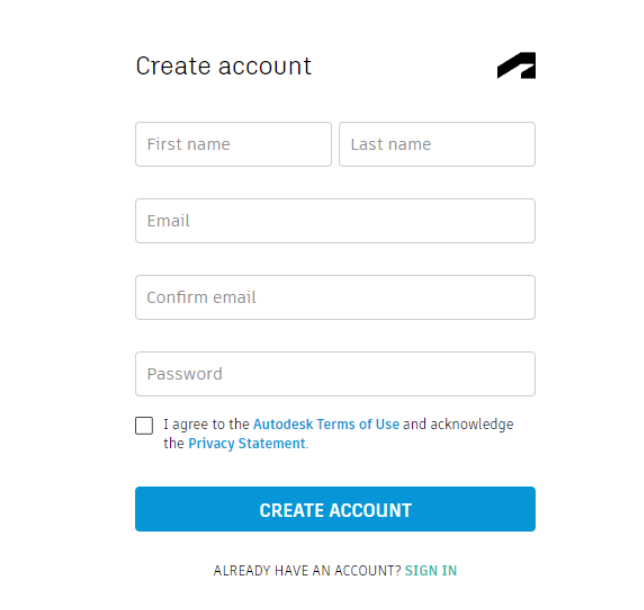Click the Create account heading text
The width and height of the screenshot is (644, 610).
pyautogui.click(x=223, y=66)
